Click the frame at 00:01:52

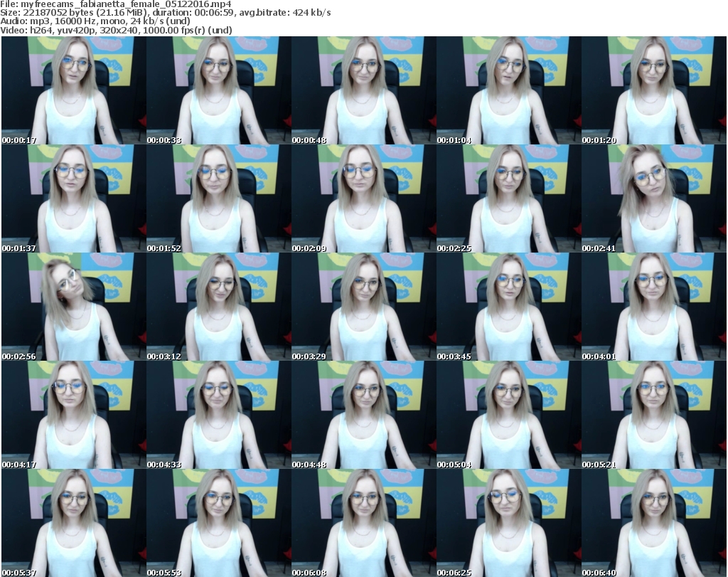pos(218,198)
